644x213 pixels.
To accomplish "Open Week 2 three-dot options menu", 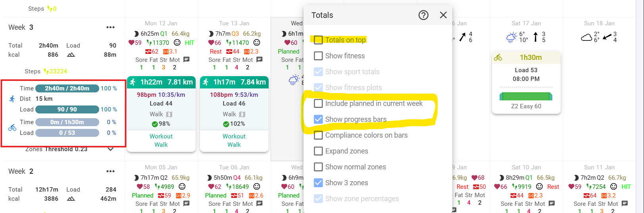I will [x=110, y=171].
